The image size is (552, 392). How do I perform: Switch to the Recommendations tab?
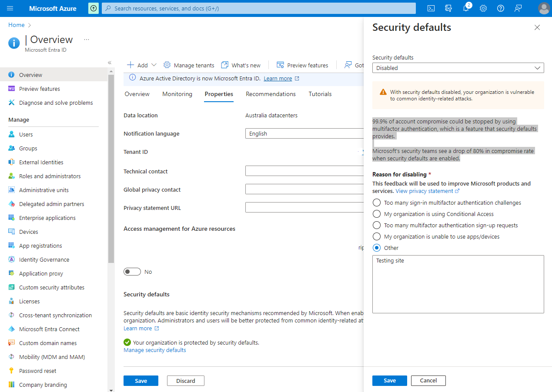coord(271,94)
